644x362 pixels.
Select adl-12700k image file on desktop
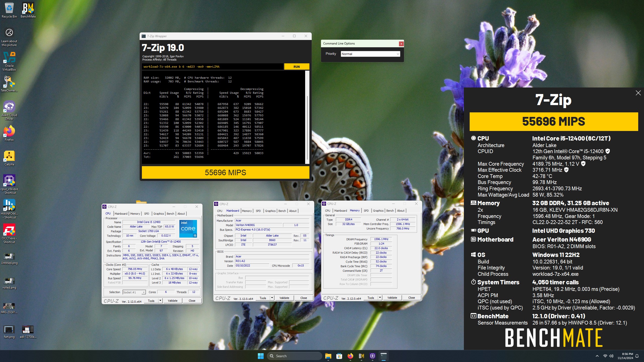28,332
